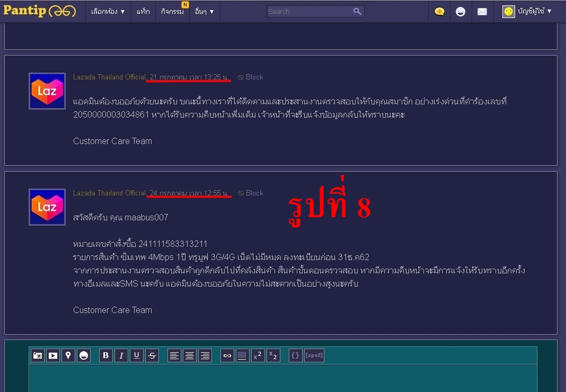Open the กิจกรรม activities menu
This screenshot has height=392, width=566.
click(x=173, y=12)
